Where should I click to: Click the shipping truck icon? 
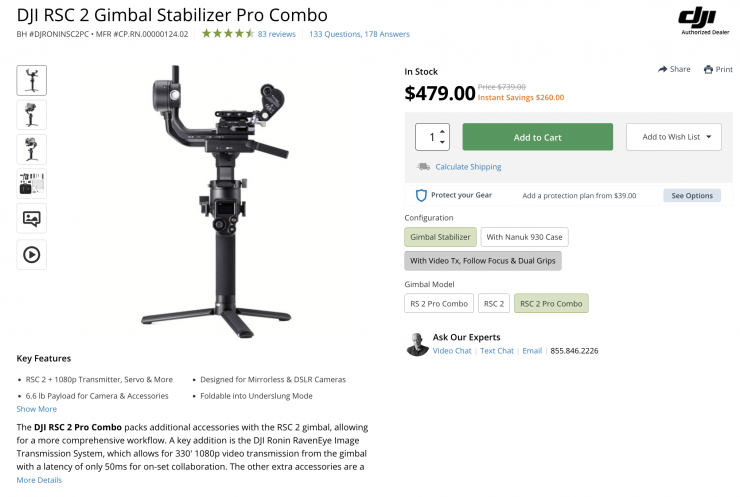tap(424, 166)
